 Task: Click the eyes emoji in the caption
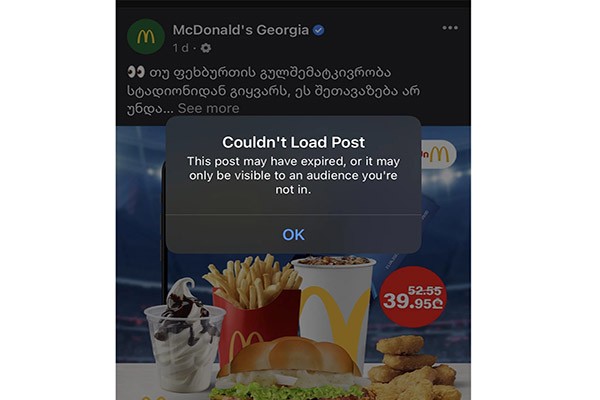(x=136, y=72)
